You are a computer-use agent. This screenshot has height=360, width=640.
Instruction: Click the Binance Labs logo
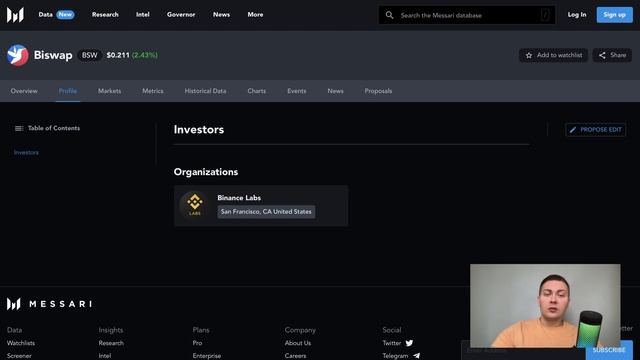coord(195,204)
